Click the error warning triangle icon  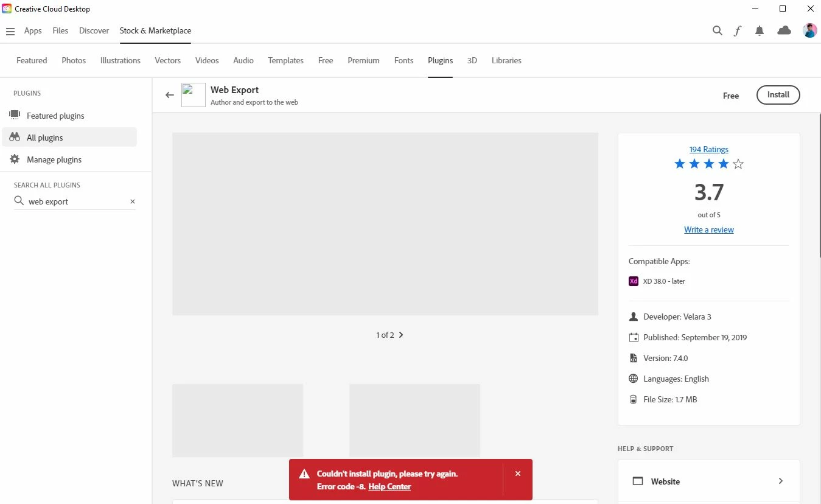(x=304, y=474)
